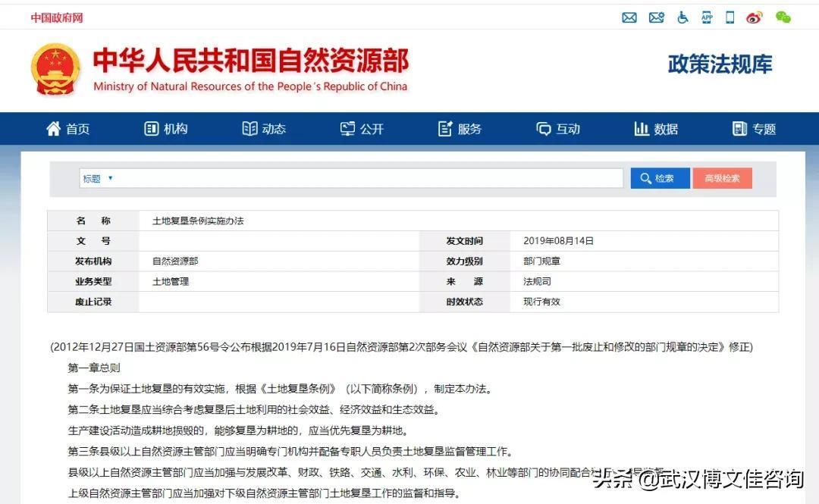
Task: Click the 发文时间 label
Action: [x=464, y=241]
